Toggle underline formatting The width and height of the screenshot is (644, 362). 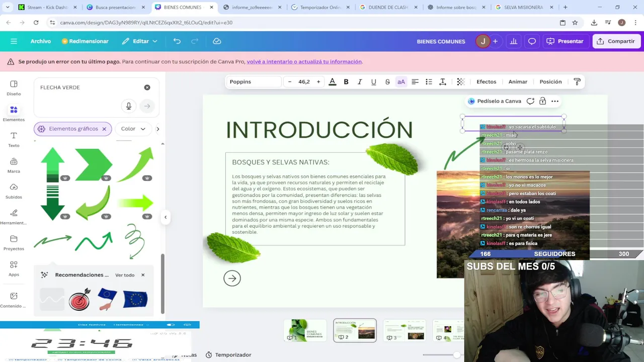(373, 81)
